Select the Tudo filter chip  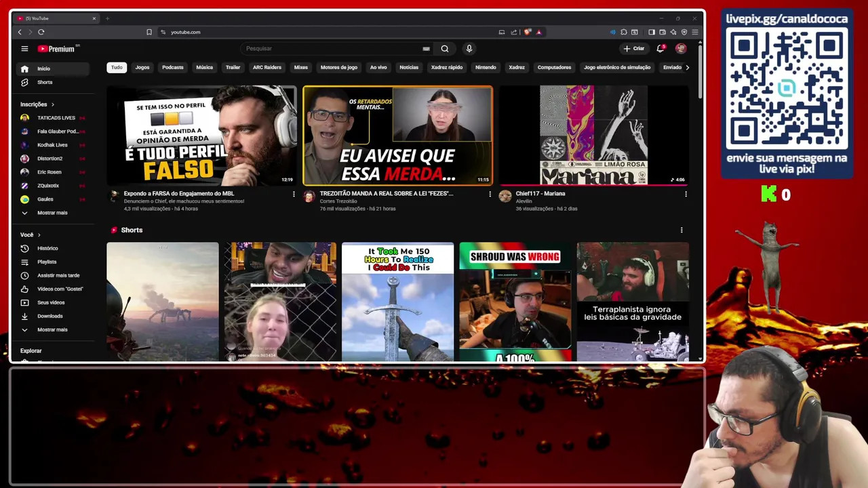click(117, 67)
